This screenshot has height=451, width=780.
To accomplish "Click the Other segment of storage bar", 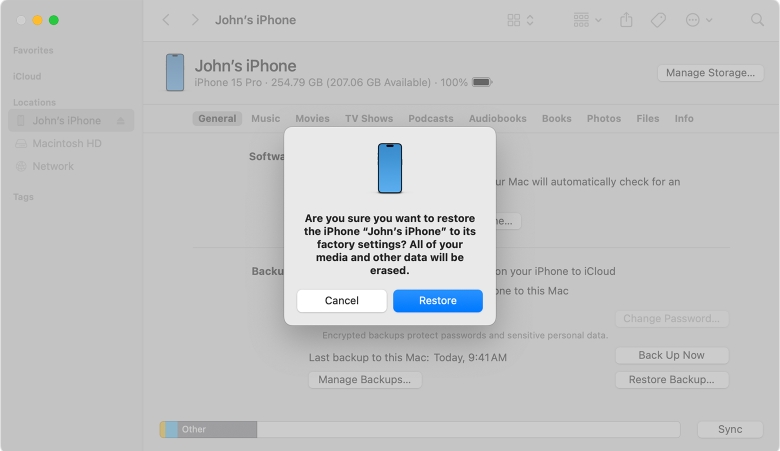I will tap(217, 429).
